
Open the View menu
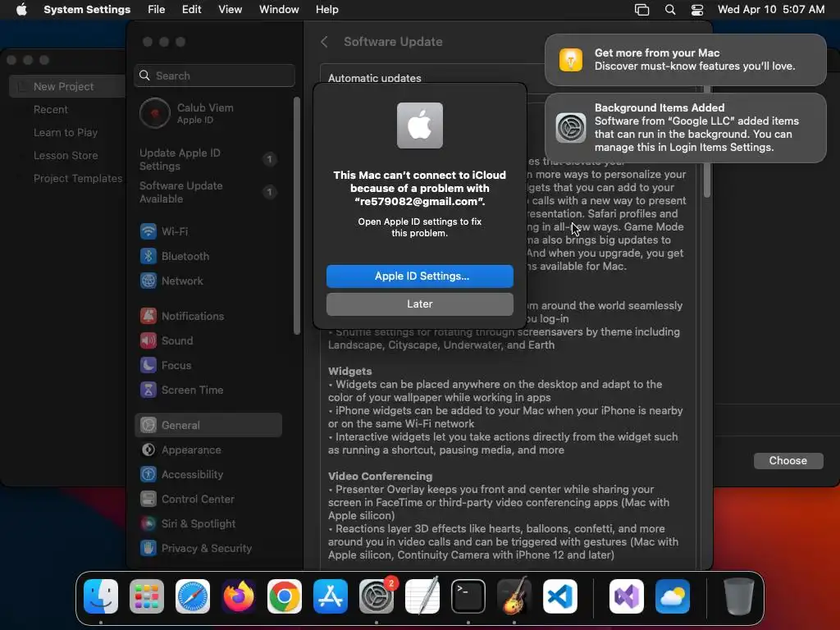pos(230,10)
